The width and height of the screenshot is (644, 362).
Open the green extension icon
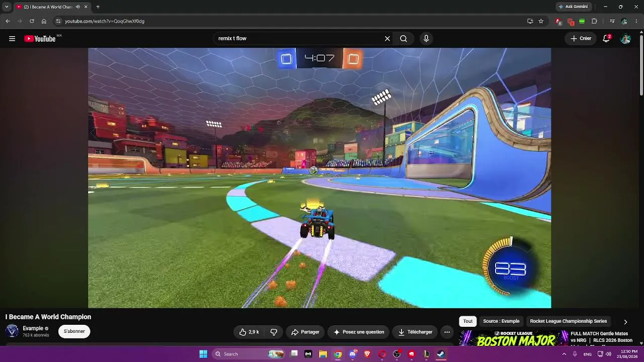(x=582, y=21)
